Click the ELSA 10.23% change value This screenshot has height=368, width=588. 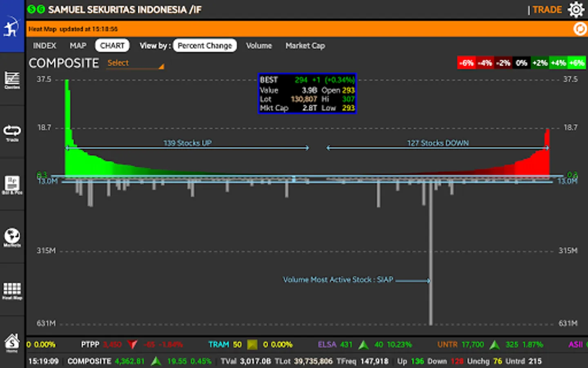point(399,345)
